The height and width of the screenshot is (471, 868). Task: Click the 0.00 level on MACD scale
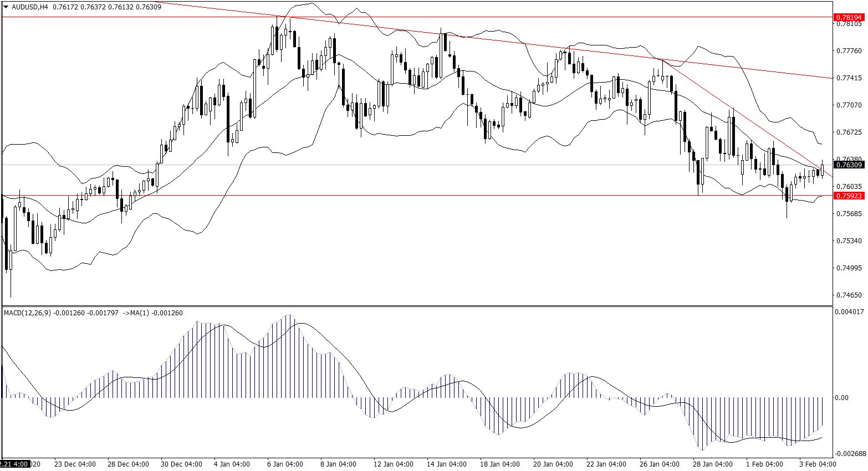[x=841, y=397]
